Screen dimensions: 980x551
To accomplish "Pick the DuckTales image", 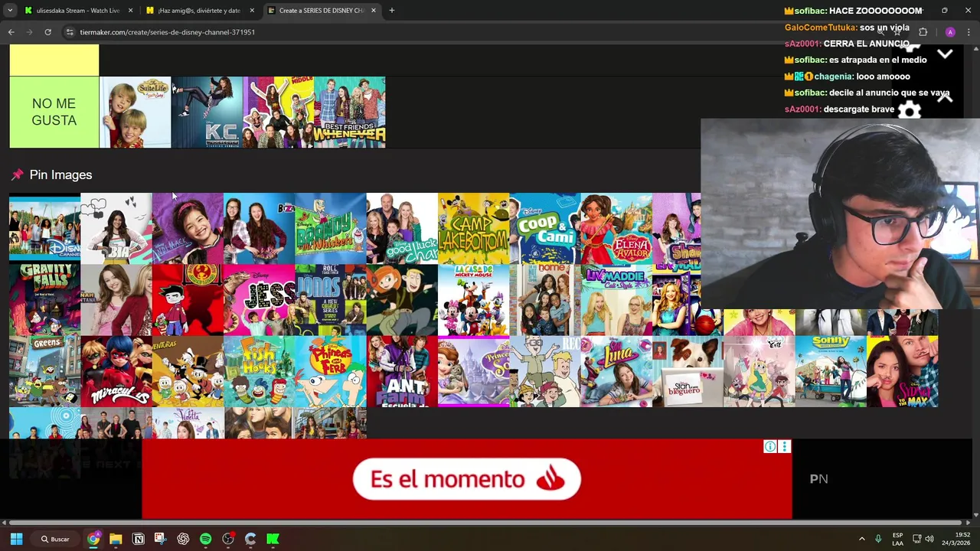I will pyautogui.click(x=188, y=371).
